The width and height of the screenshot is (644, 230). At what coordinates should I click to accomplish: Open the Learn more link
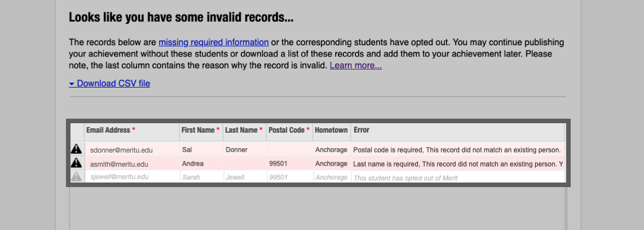(356, 66)
